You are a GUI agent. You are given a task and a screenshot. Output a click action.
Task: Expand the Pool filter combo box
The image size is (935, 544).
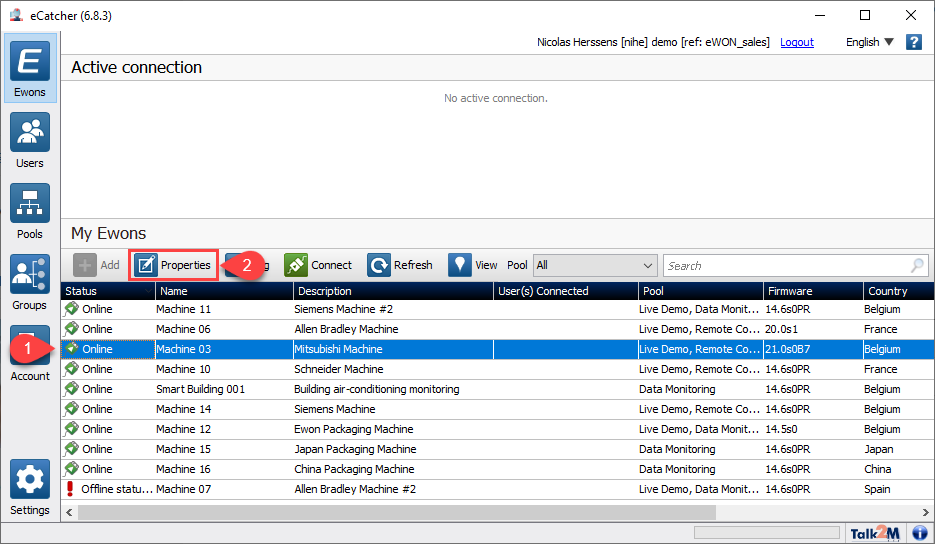click(x=595, y=265)
